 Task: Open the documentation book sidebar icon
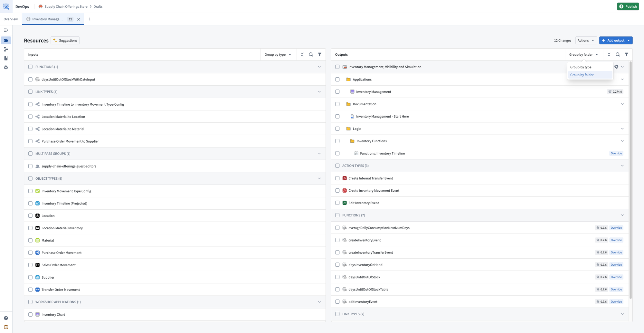click(6, 58)
